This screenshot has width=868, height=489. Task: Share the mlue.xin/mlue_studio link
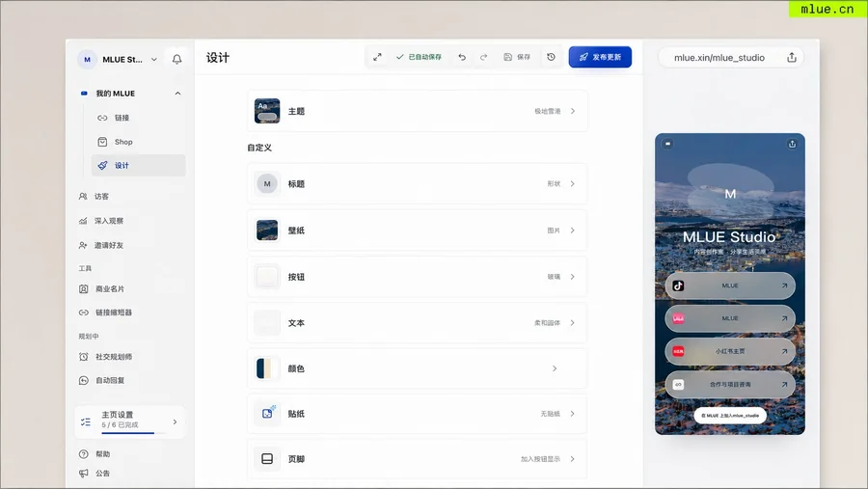click(792, 58)
